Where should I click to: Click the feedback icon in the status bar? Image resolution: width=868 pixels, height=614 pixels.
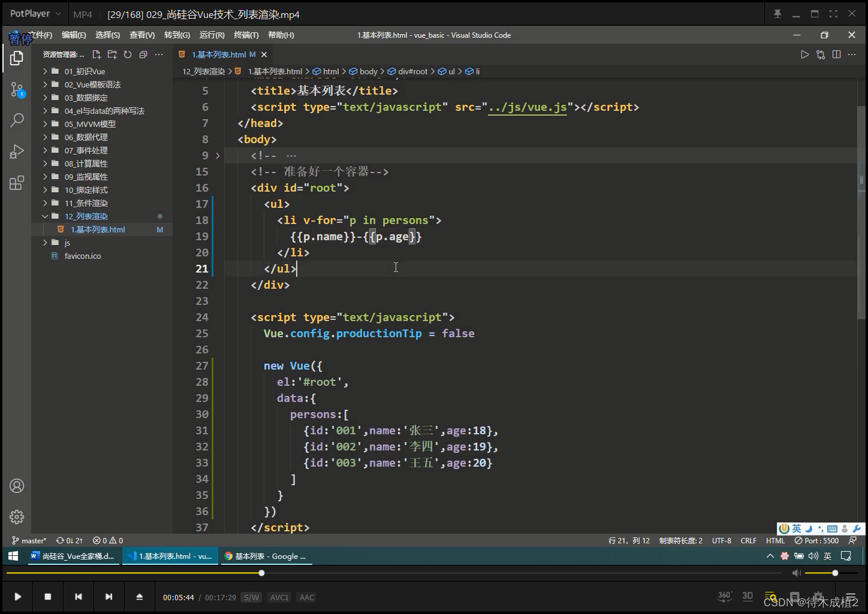[853, 540]
